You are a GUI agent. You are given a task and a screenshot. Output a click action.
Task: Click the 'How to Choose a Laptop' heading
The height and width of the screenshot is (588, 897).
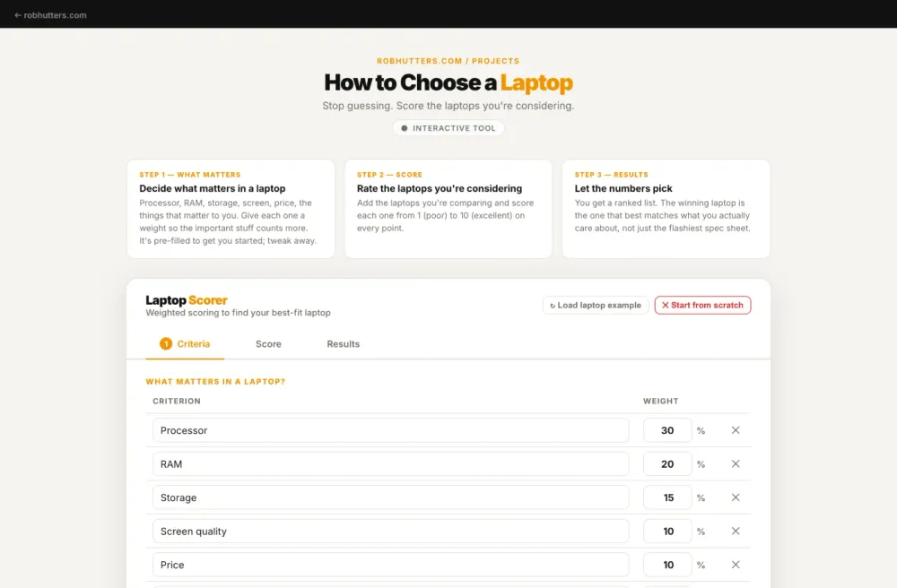[x=448, y=82]
